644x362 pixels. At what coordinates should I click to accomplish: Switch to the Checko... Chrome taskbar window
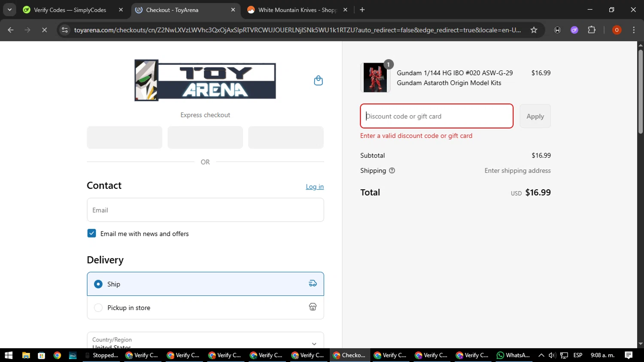coord(350,355)
